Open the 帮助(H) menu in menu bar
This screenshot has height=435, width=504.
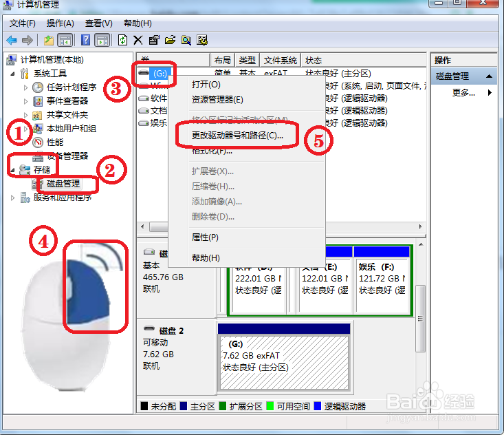pyautogui.click(x=138, y=23)
